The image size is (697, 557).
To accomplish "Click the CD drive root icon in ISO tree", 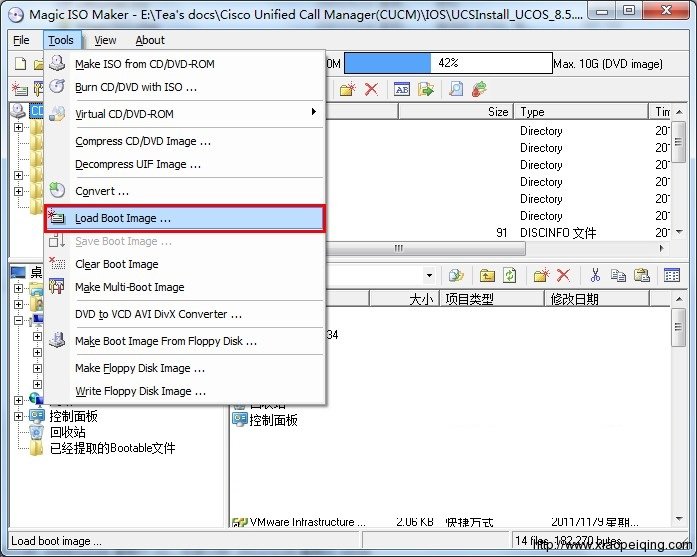I will tap(18, 111).
